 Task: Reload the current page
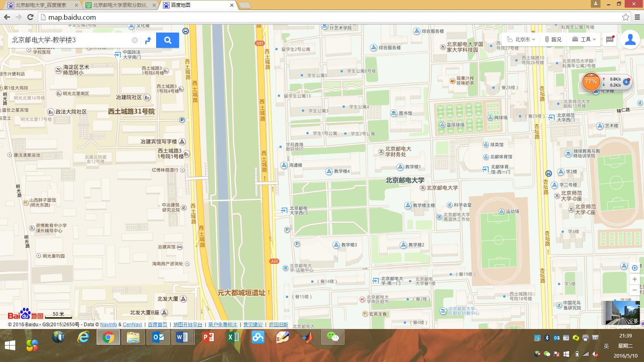click(30, 17)
